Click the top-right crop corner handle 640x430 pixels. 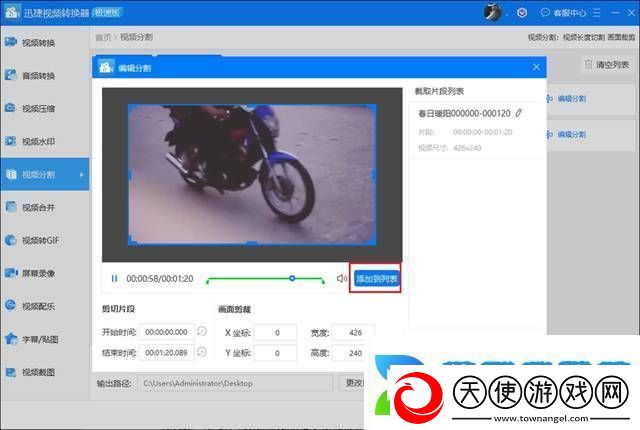point(373,107)
